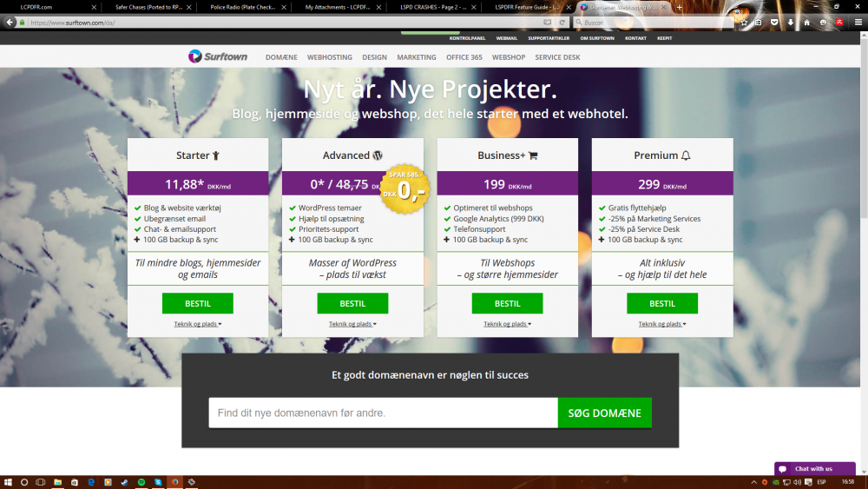Open the downloads arrow icon

pyautogui.click(x=791, y=23)
